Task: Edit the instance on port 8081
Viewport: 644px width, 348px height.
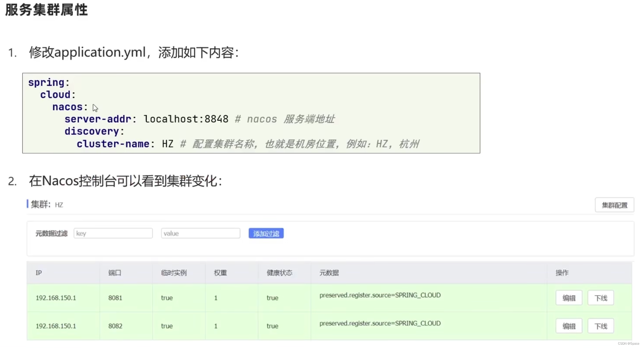Action: [x=569, y=298]
